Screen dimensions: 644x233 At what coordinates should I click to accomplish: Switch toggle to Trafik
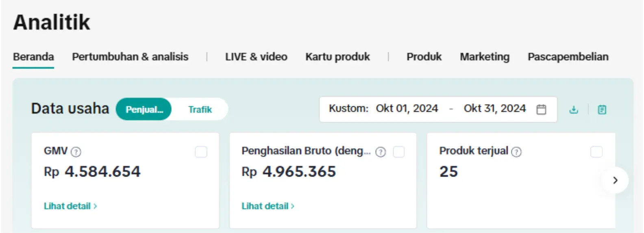200,110
